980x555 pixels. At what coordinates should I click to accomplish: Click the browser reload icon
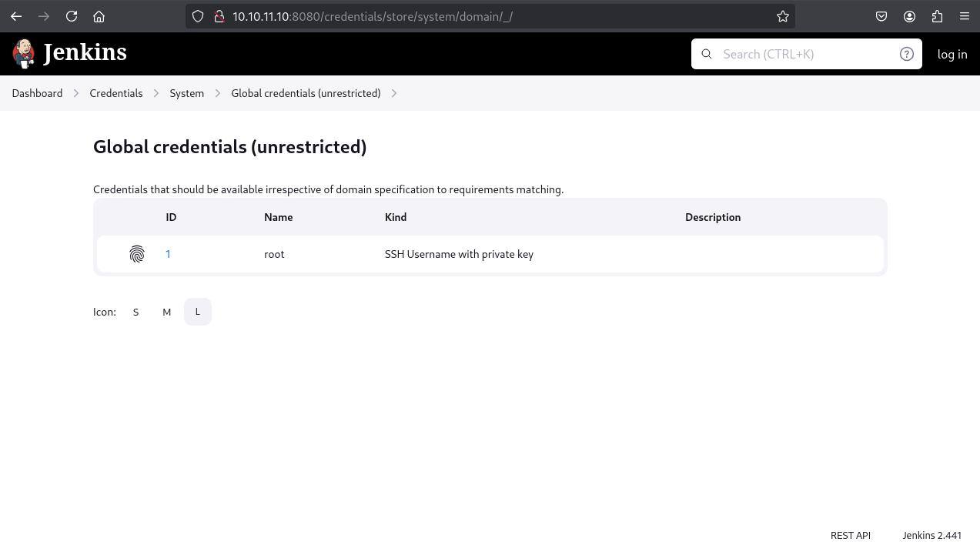[x=72, y=16]
